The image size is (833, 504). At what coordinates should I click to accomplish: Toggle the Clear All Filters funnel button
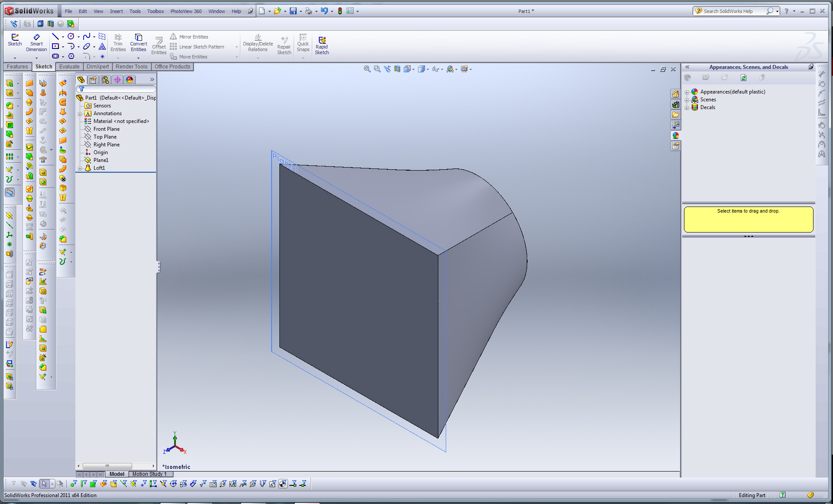(x=23, y=484)
